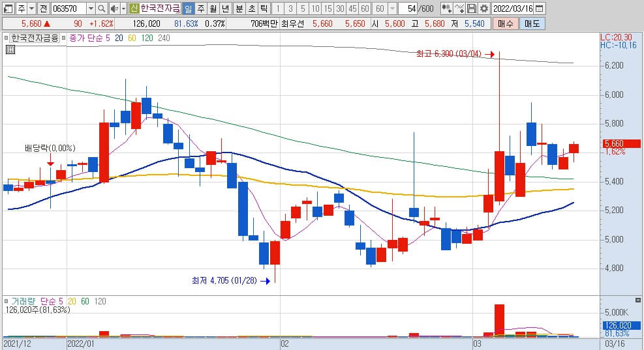Click the 5 moving average legend
Image resolution: width=644 pixels, height=350 pixels.
pyautogui.click(x=108, y=38)
